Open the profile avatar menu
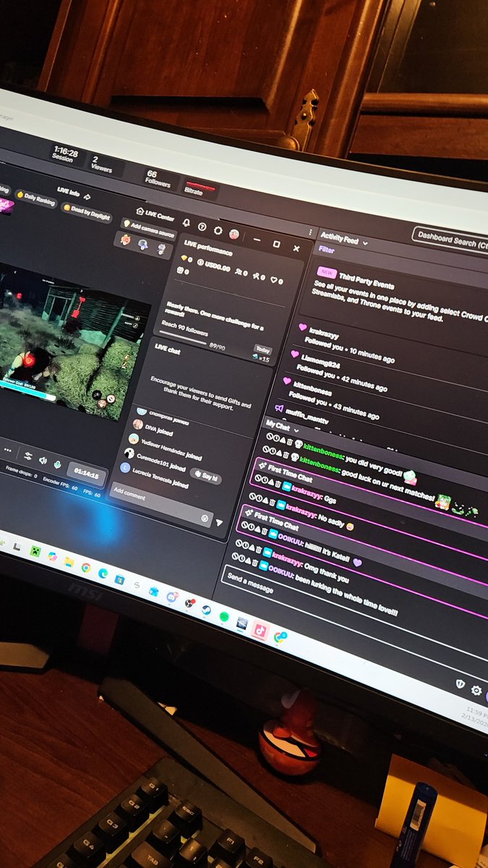488x868 pixels. coord(234,234)
